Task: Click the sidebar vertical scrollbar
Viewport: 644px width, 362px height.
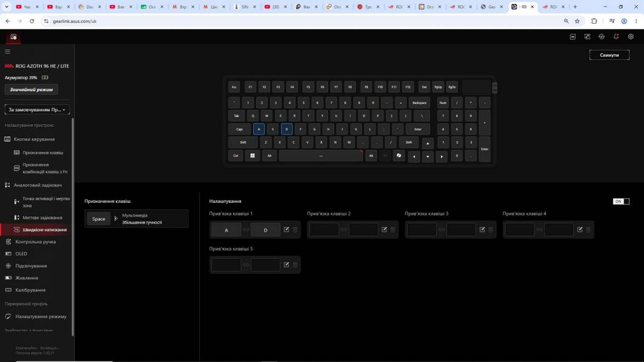Action: coord(72,227)
